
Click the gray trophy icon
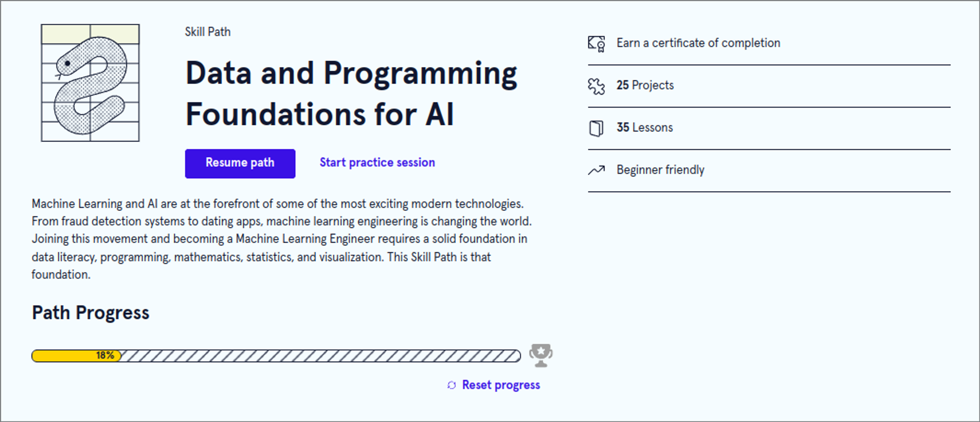click(541, 355)
